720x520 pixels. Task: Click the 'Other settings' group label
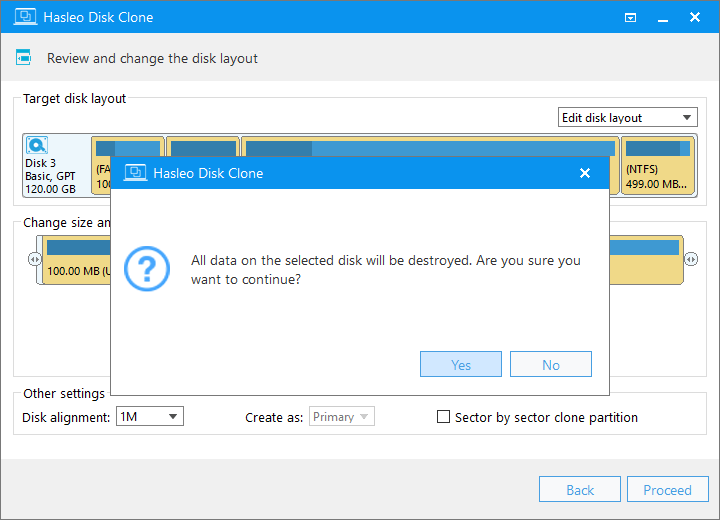click(64, 394)
